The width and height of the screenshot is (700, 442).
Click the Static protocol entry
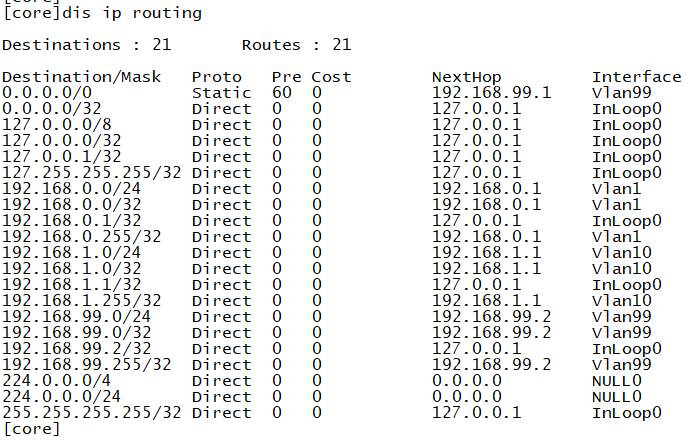(x=221, y=93)
